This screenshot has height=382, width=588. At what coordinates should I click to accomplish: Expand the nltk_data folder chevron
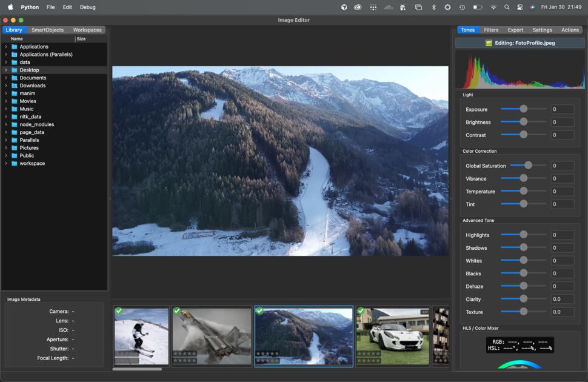click(6, 116)
